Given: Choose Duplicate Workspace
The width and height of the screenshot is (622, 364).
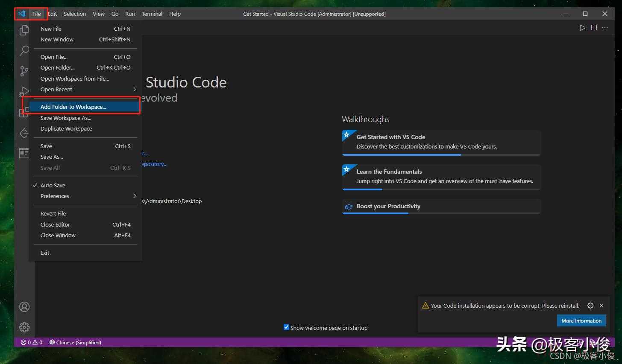Looking at the screenshot, I should tap(85, 128).
